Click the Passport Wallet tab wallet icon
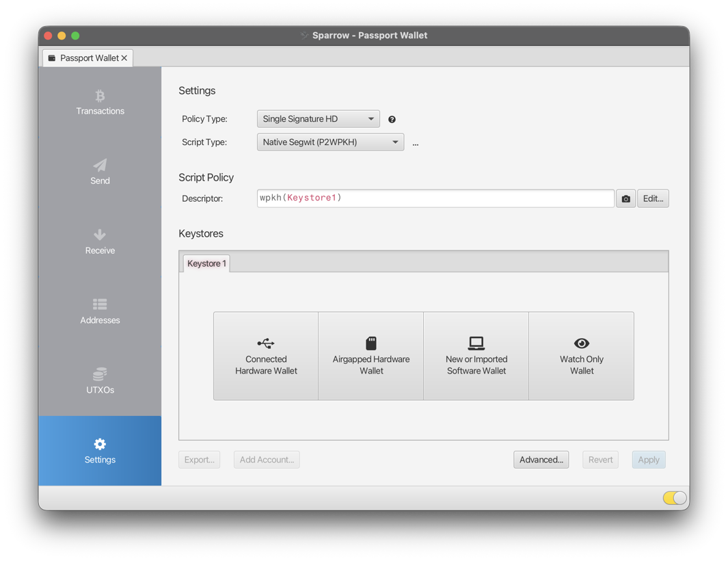Screen dimensions: 728x561 [x=52, y=58]
